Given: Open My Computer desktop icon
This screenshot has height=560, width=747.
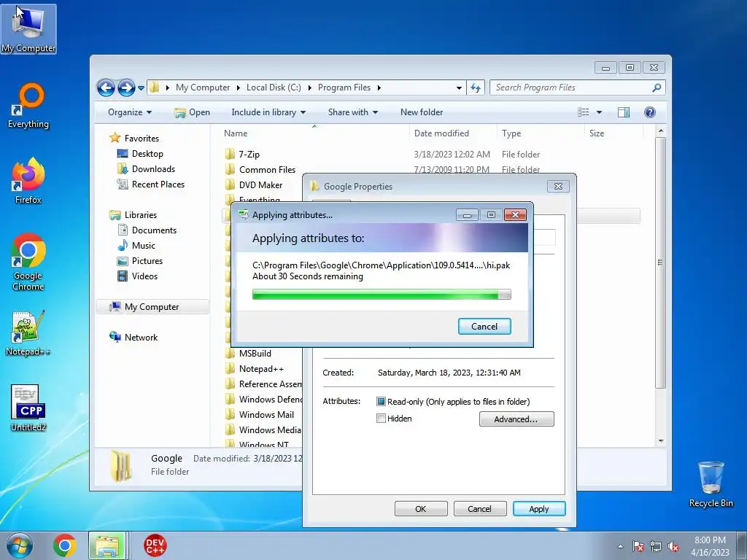Looking at the screenshot, I should (28, 28).
